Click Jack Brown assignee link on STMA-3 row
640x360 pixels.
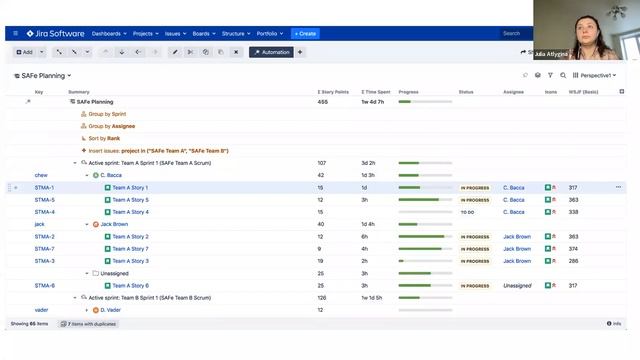[x=517, y=261]
